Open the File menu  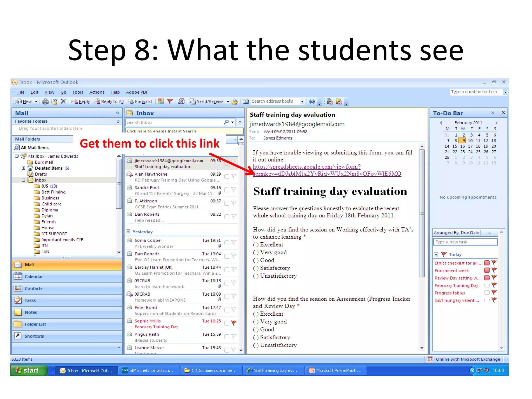21,92
